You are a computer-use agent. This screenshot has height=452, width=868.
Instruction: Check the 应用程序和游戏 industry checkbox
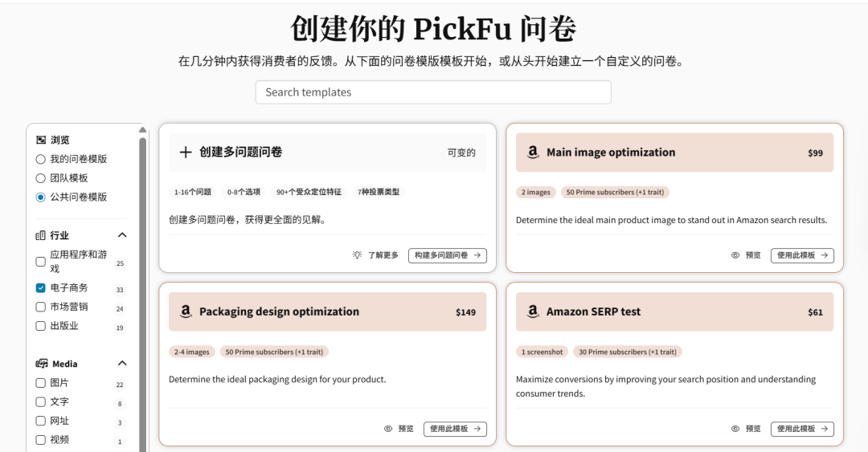(x=40, y=262)
